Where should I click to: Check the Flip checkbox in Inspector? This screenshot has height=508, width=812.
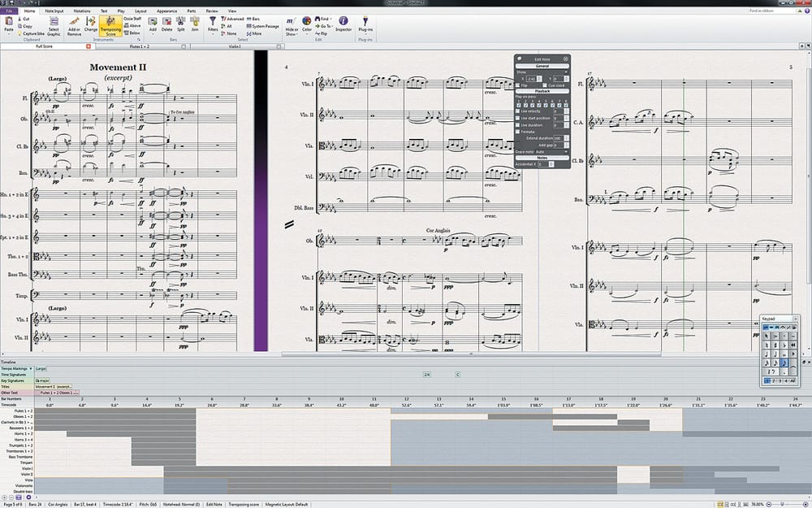point(520,85)
